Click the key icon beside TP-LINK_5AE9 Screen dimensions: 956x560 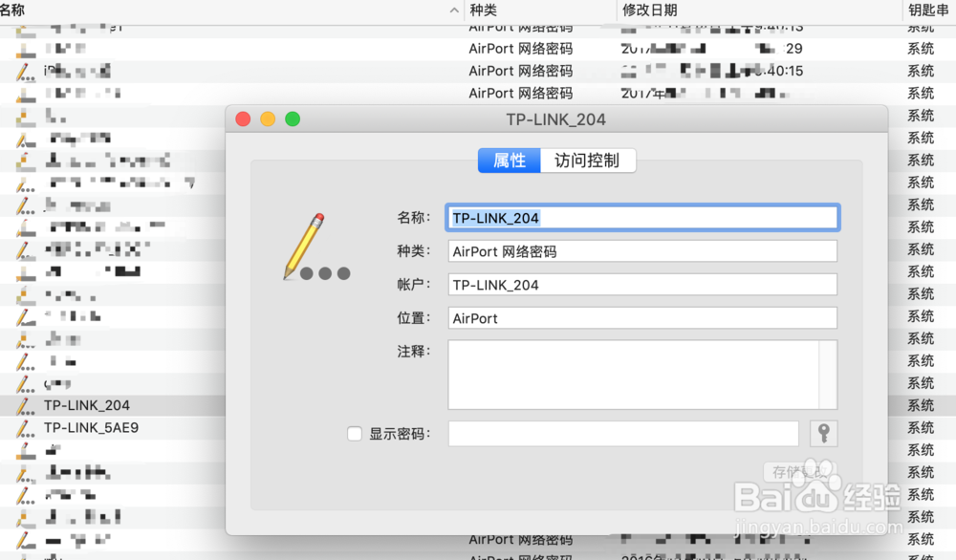[x=24, y=428]
